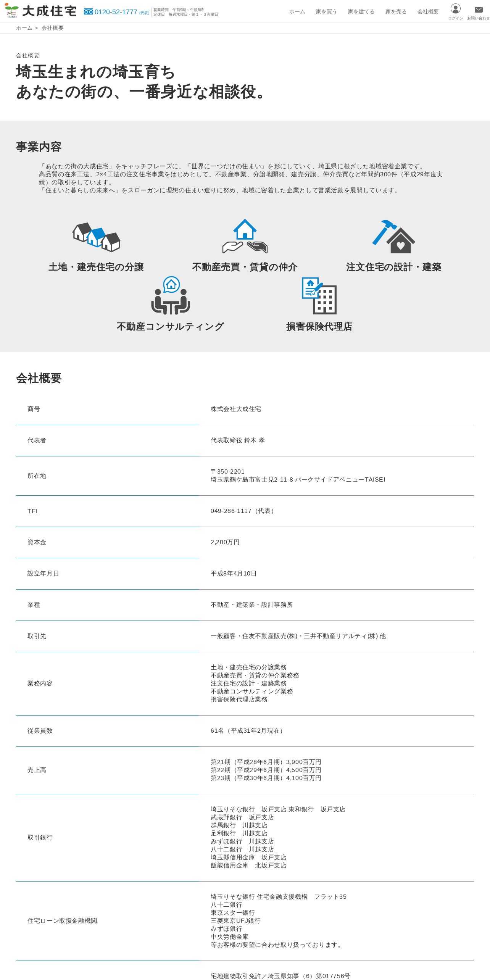The height and width of the screenshot is (980, 490).
Task: Select the 中央労働金庫 line
Action: coord(229,937)
